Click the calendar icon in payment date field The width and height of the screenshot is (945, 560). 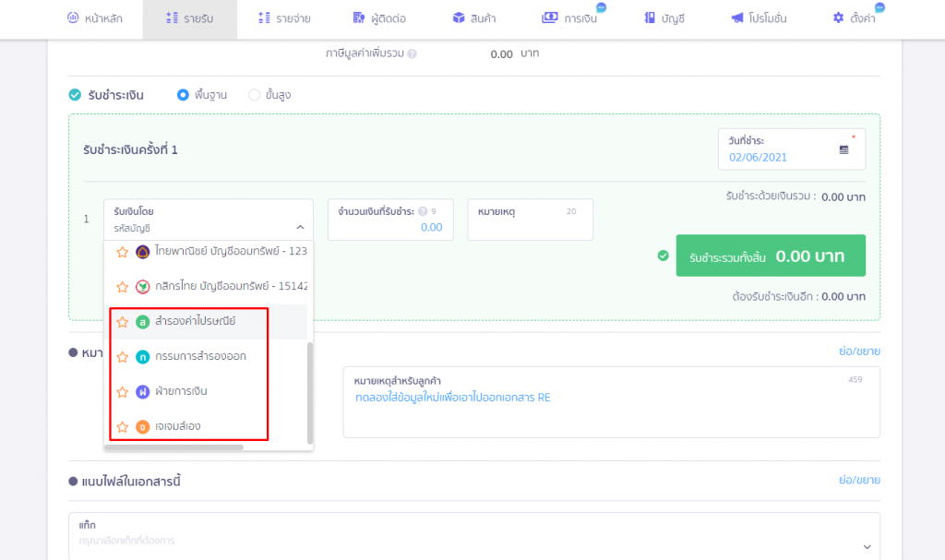(x=843, y=149)
